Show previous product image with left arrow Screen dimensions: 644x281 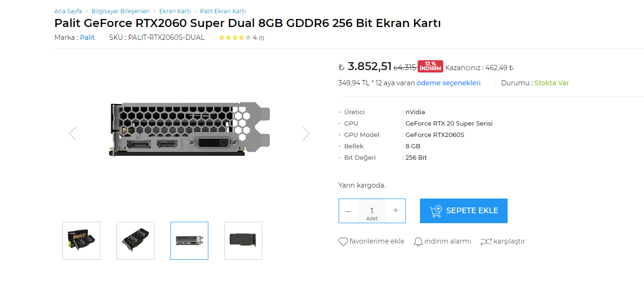pos(72,134)
